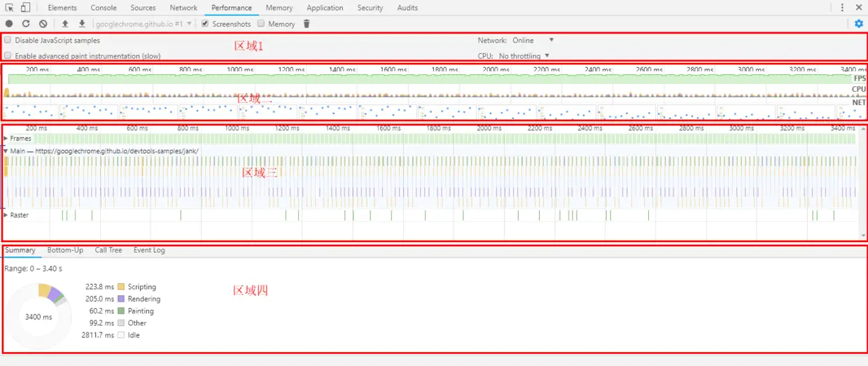
Task: Load a profile with upload arrow
Action: [65, 24]
